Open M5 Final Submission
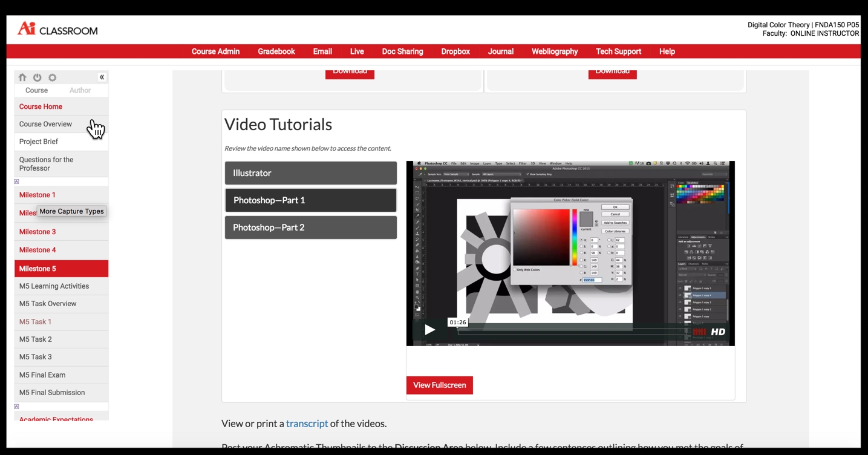Image resolution: width=868 pixels, height=455 pixels. tap(61, 393)
